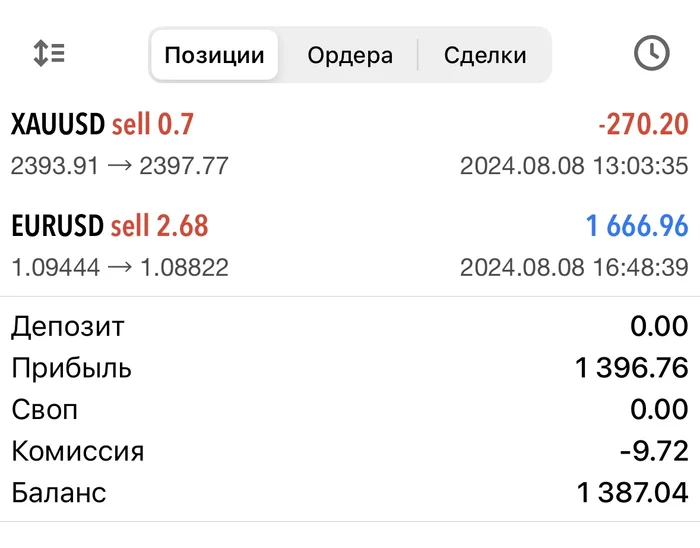700x548 pixels.
Task: Tap EURUSD price range 1.09444 → 1.08822
Action: coord(120,267)
